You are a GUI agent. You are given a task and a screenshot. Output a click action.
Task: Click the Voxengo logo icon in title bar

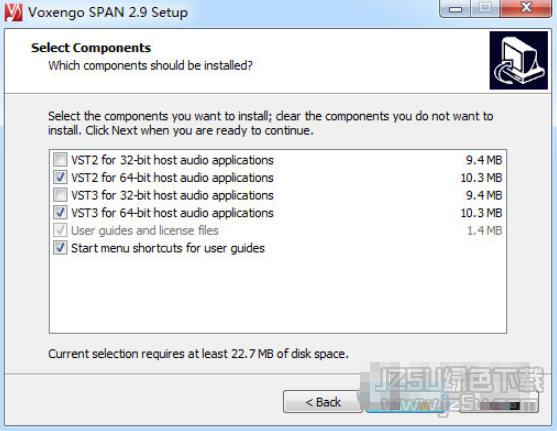tap(13, 12)
